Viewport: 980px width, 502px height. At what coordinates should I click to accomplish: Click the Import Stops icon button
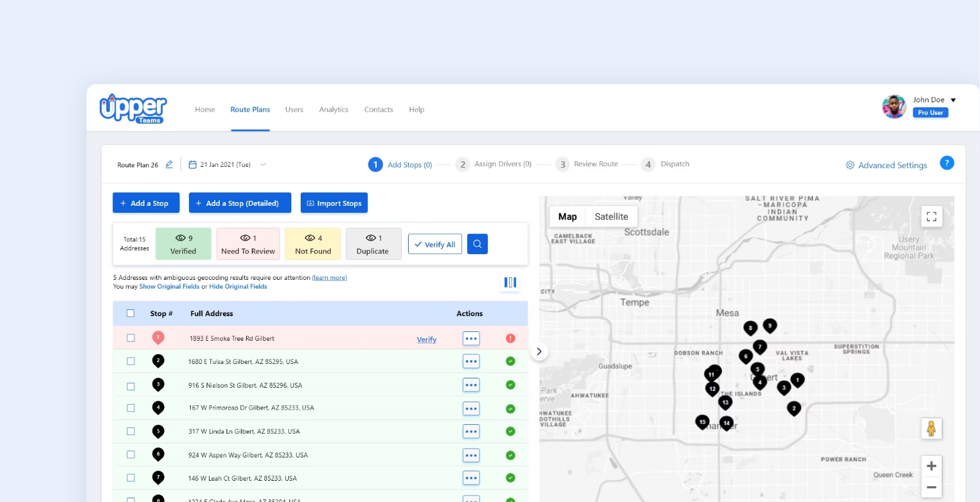click(x=311, y=203)
